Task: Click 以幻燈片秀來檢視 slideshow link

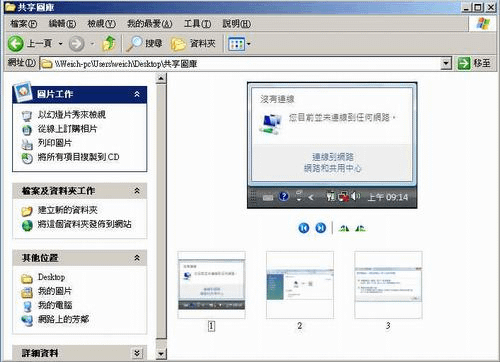Action: tap(72, 115)
